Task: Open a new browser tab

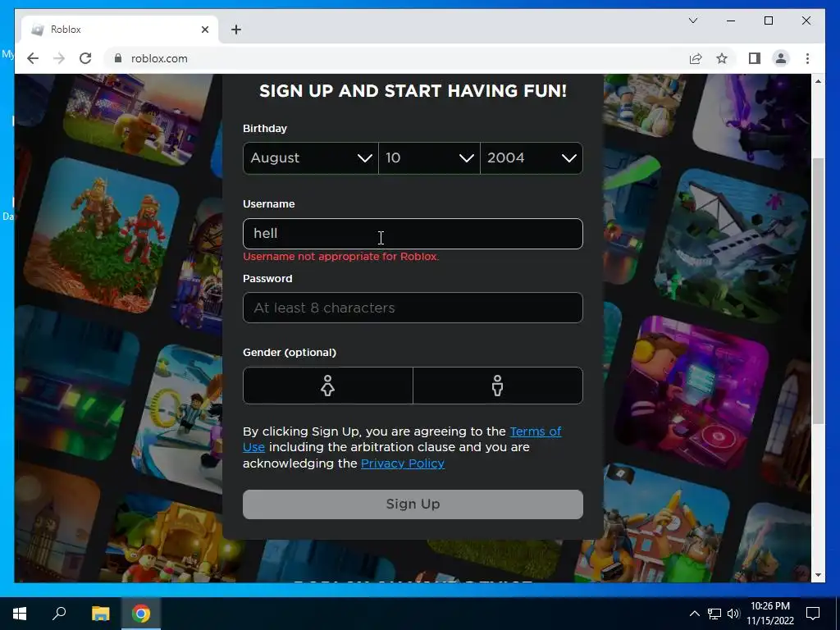Action: point(236,30)
